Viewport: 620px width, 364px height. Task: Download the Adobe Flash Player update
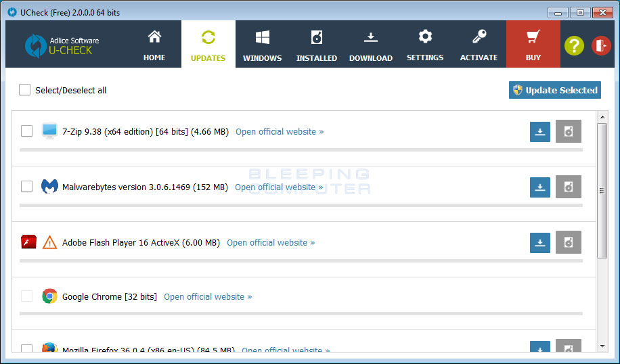[539, 243]
